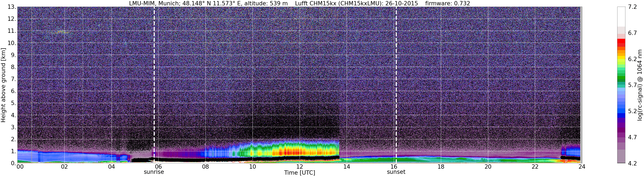Click the '0.' height tick label
This screenshot has width=644, height=177.
13,163
